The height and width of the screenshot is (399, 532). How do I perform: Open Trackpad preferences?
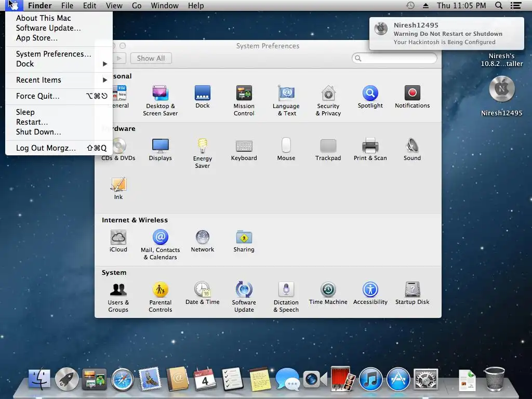pyautogui.click(x=328, y=149)
